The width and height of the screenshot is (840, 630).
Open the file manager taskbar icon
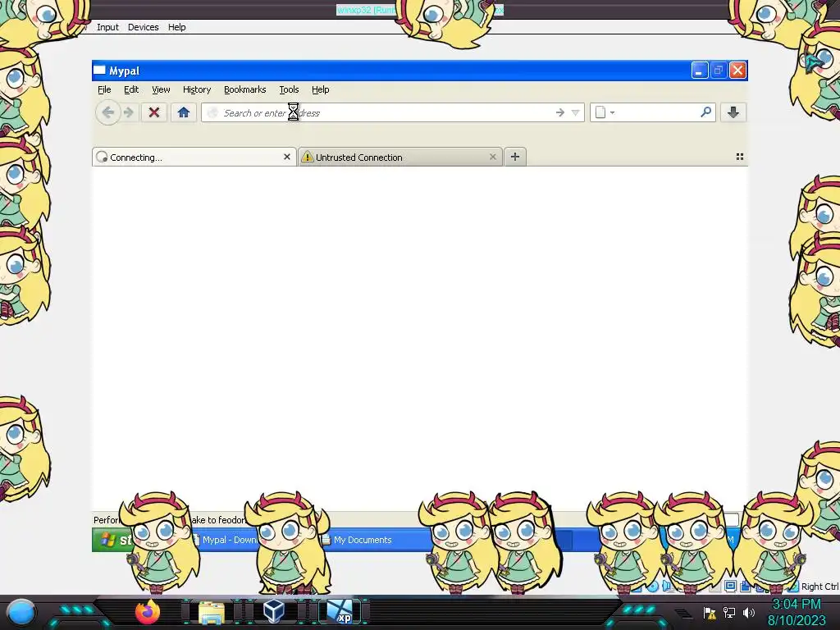[x=212, y=612]
